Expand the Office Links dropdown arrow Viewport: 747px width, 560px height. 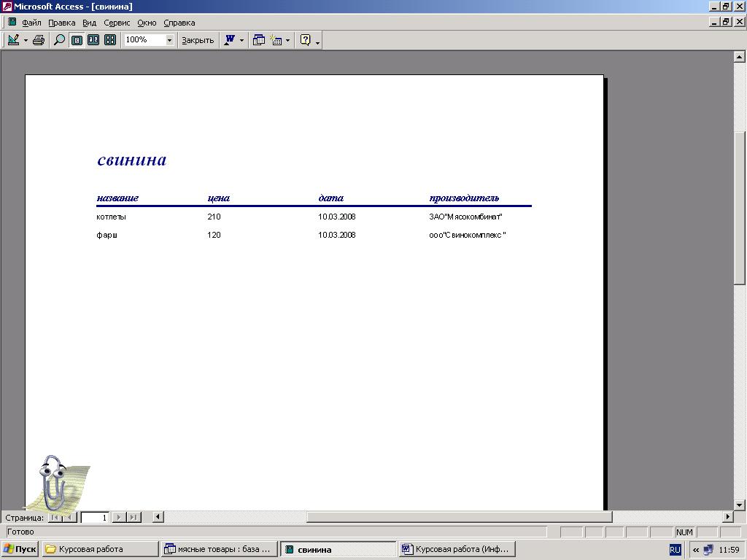click(x=242, y=41)
